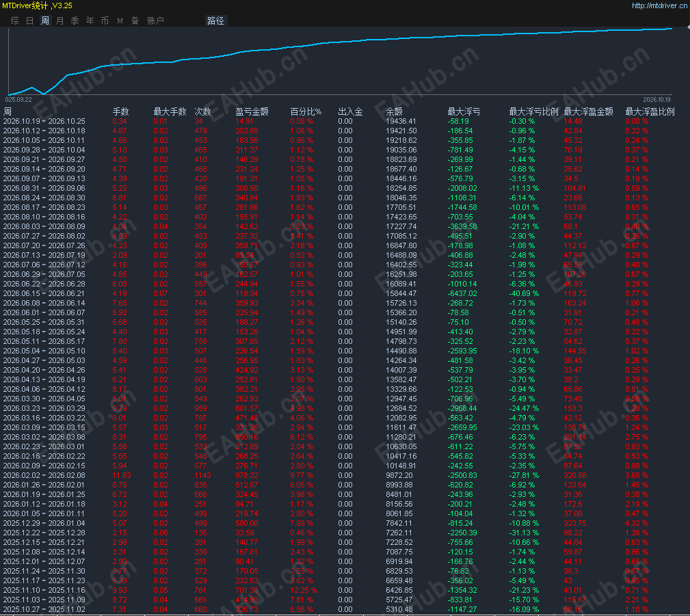
Task: Click the 最大浮盈金额 column header
Action: [588, 111]
